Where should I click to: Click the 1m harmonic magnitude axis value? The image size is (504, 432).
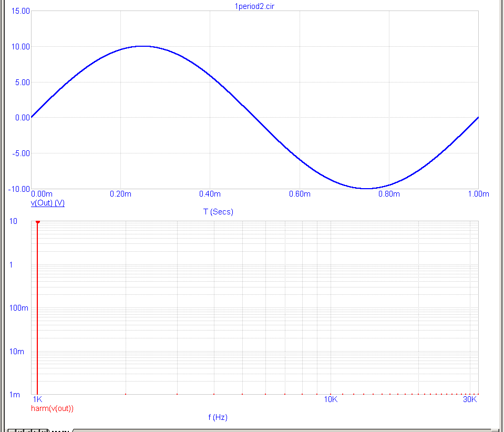tap(15, 394)
